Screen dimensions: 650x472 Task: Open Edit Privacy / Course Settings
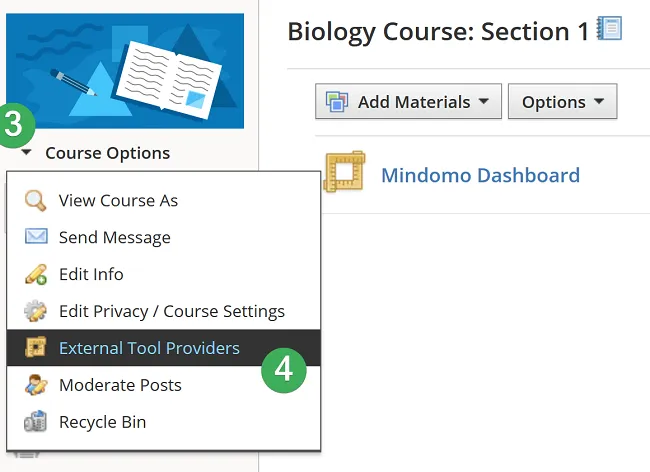(x=171, y=311)
